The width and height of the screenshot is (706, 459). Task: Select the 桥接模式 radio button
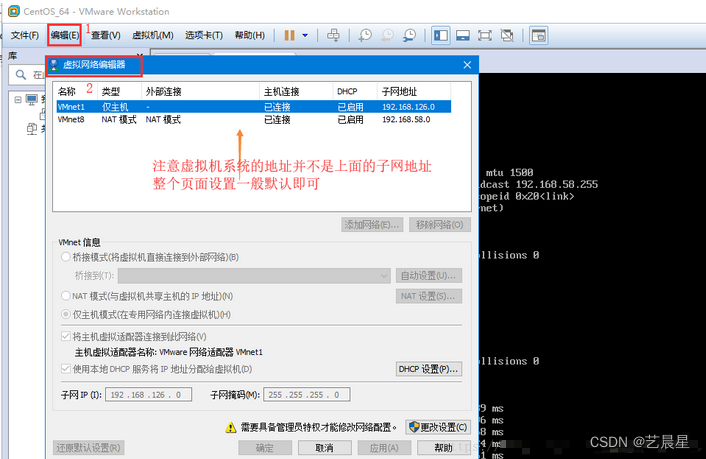(x=66, y=257)
